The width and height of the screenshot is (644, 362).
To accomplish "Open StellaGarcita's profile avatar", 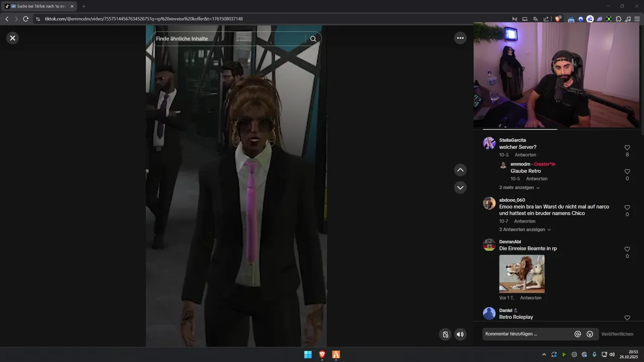I will coord(489,143).
